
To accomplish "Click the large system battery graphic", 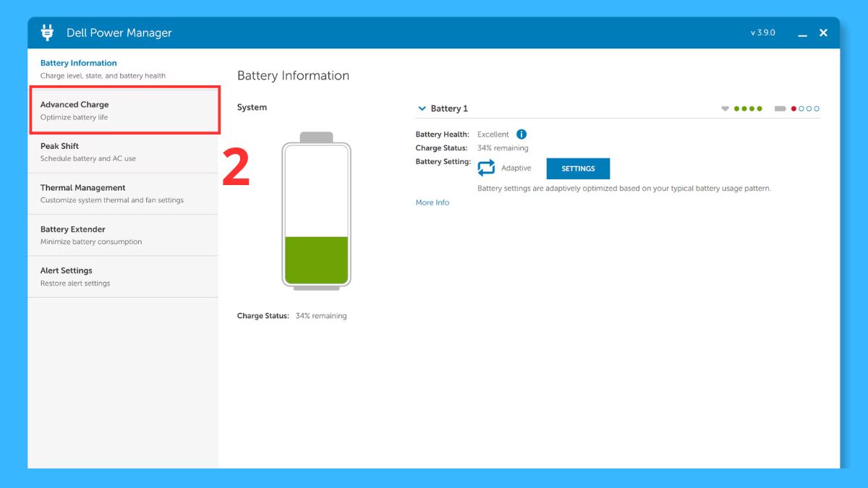I will (x=316, y=211).
